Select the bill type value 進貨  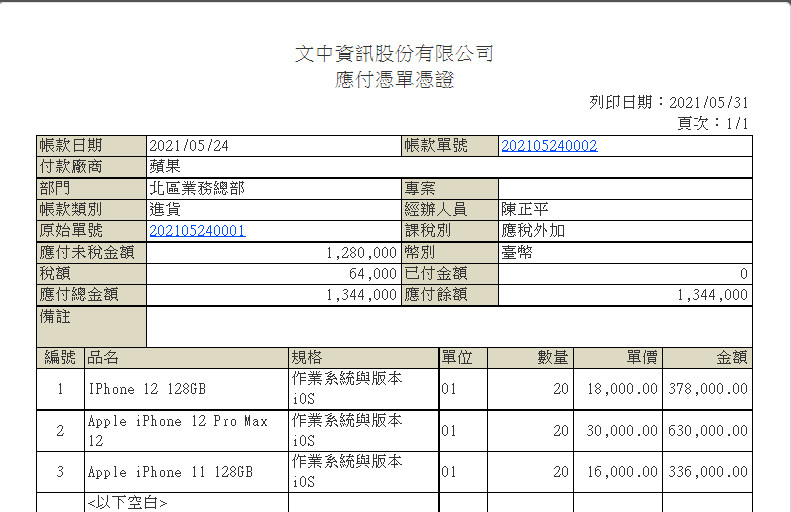(x=165, y=209)
